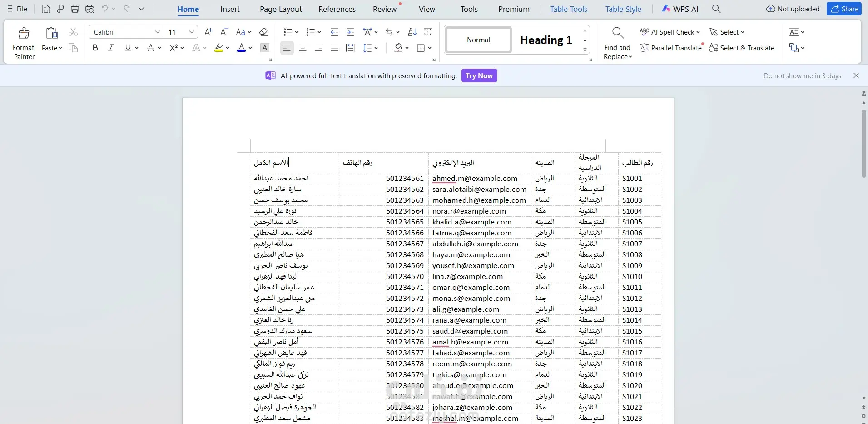Expand the line spacing dropdown

(x=376, y=48)
